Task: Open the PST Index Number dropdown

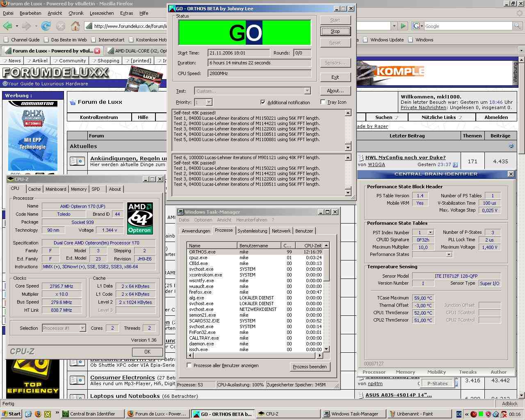Action: click(x=430, y=232)
